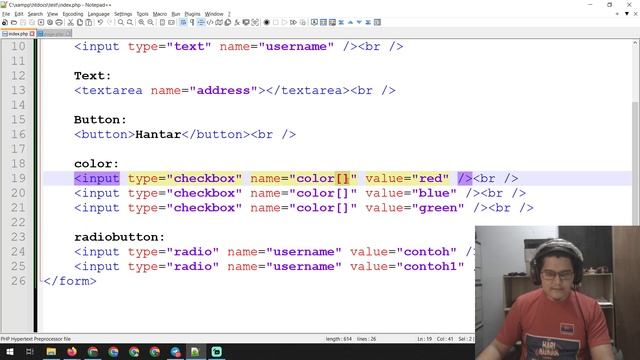Click line number 26 in margin
The width and height of the screenshot is (640, 360).
18,281
